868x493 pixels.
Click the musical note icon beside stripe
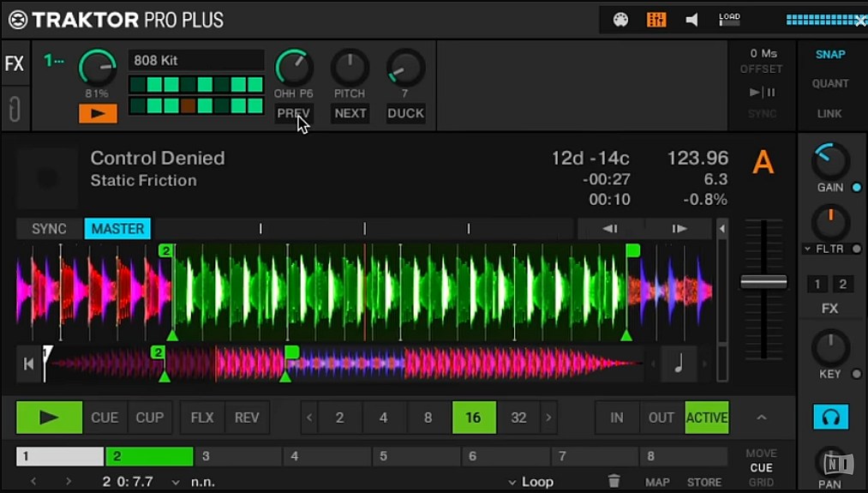[x=679, y=364]
